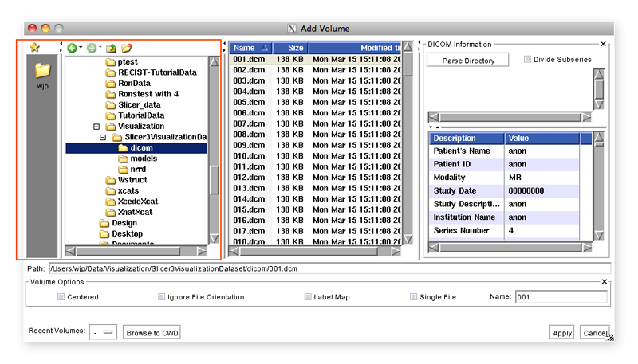Select file 005.dcm in the list
This screenshot has height=364, width=638.
pyautogui.click(x=248, y=102)
